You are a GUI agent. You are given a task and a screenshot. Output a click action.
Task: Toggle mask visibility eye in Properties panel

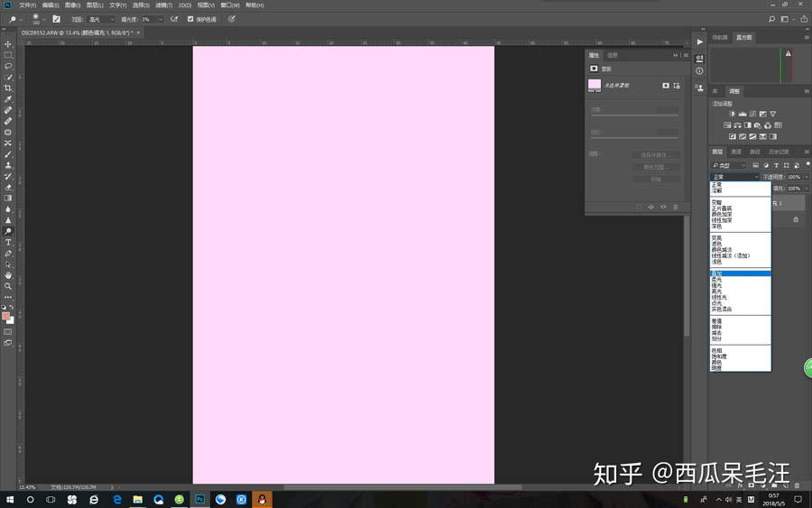[663, 207]
